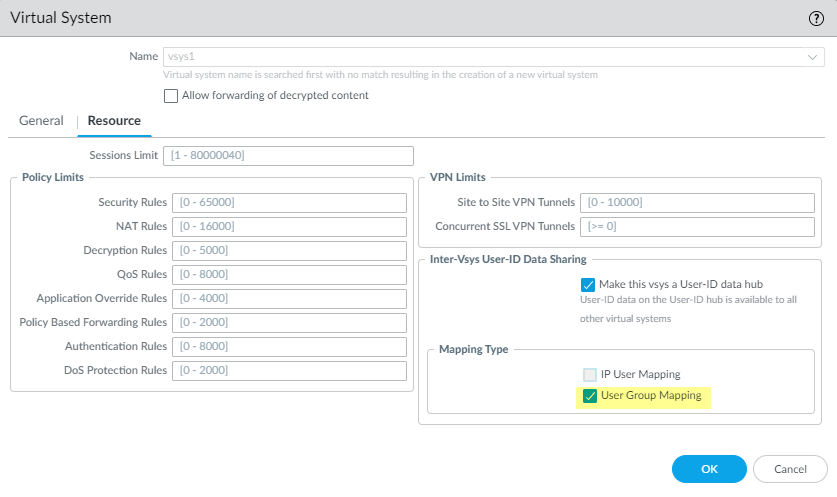Switch to the General tab
The image size is (837, 497).
tap(41, 121)
